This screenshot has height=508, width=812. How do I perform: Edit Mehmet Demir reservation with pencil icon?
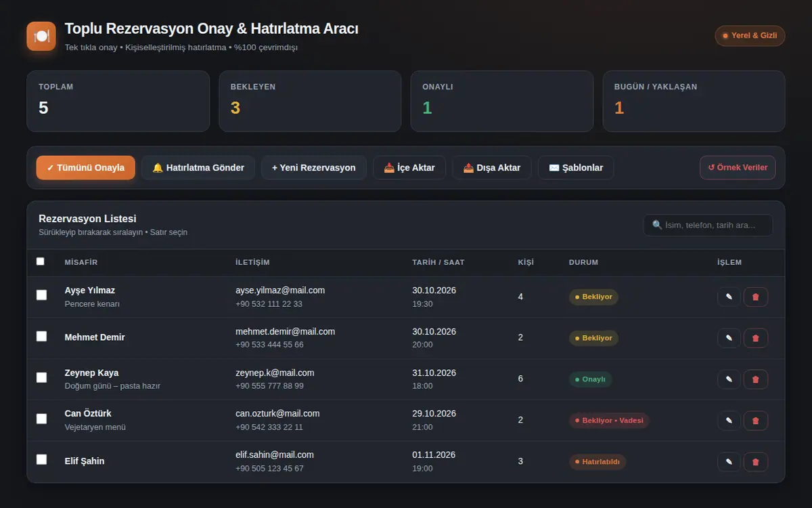click(729, 338)
